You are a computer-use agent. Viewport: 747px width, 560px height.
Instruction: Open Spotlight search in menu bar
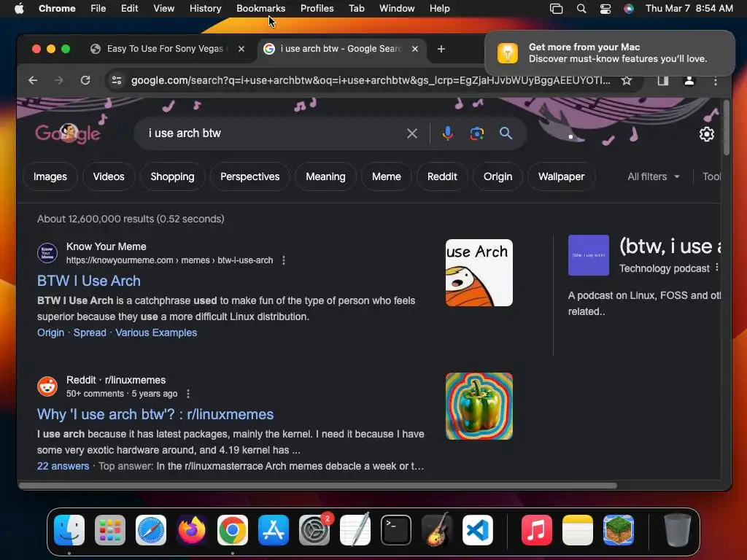(581, 9)
